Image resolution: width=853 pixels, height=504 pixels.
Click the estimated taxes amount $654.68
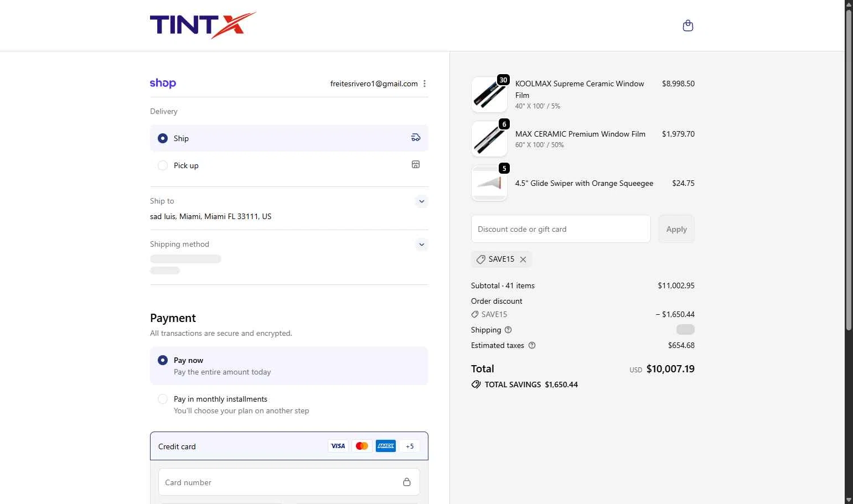coord(681,345)
